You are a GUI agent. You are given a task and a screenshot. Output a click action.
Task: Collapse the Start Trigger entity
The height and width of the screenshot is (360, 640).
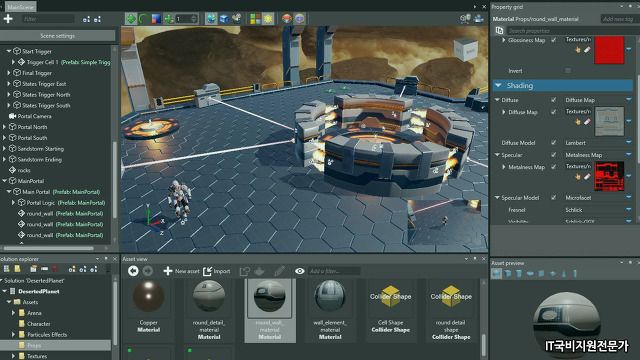click(9, 51)
